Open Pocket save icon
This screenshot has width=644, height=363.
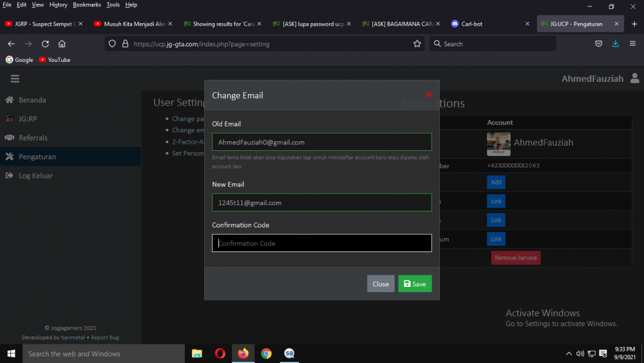(x=598, y=44)
